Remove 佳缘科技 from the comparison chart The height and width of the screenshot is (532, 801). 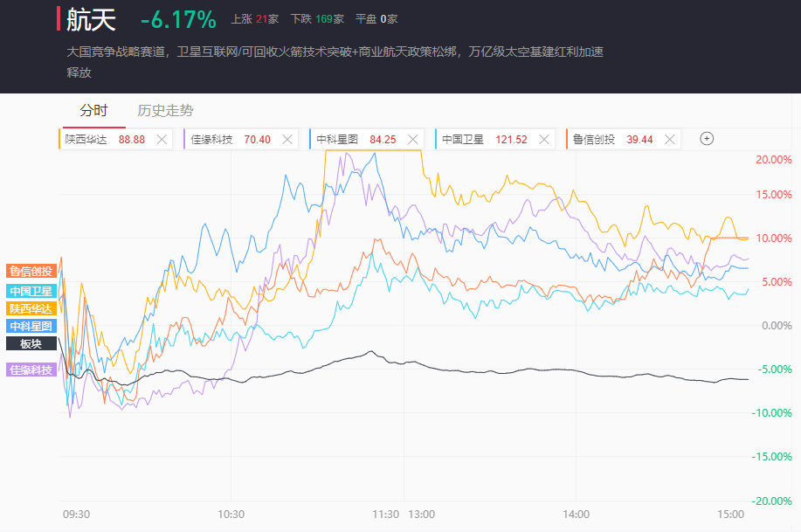[287, 139]
